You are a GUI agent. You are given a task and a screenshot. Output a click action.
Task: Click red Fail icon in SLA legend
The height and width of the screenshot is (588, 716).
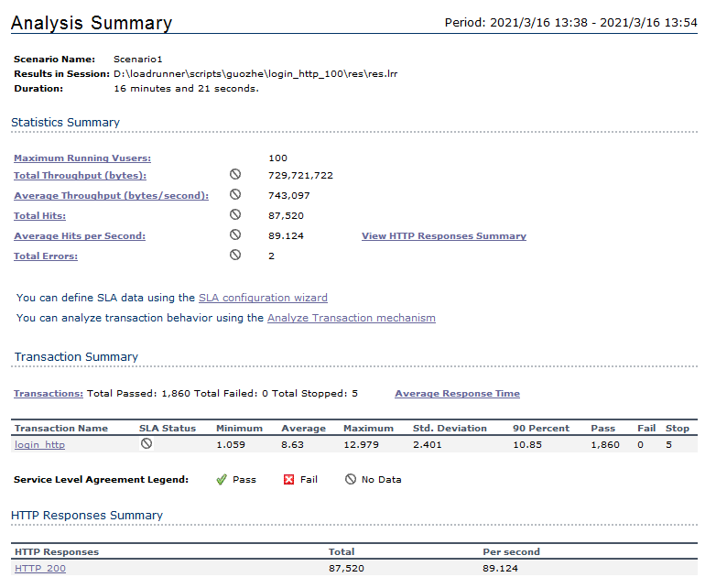point(289,479)
